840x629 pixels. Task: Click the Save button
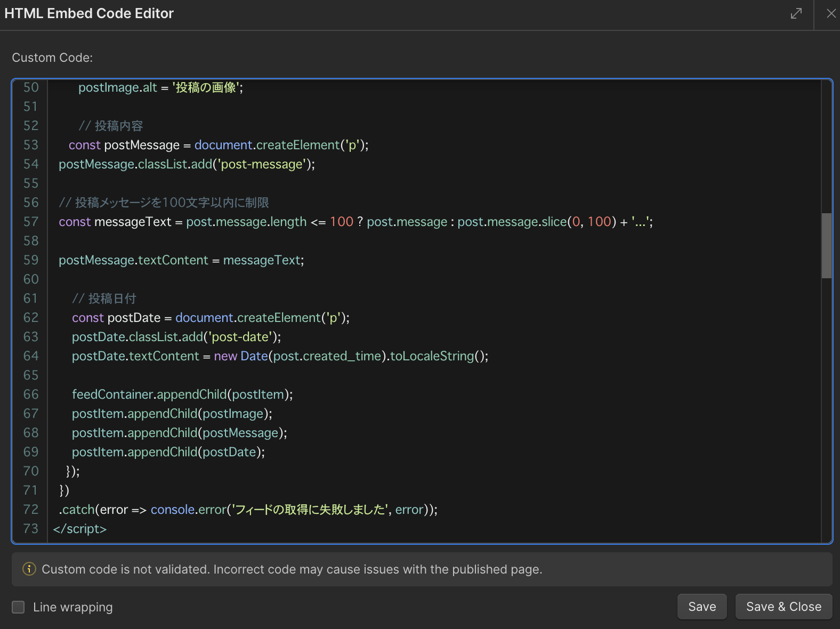(702, 607)
